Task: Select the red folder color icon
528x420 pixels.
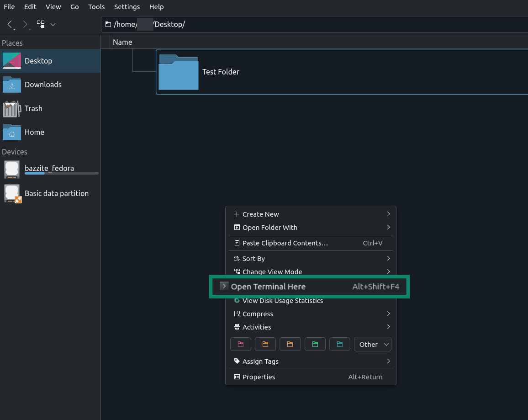Action: coord(241,344)
